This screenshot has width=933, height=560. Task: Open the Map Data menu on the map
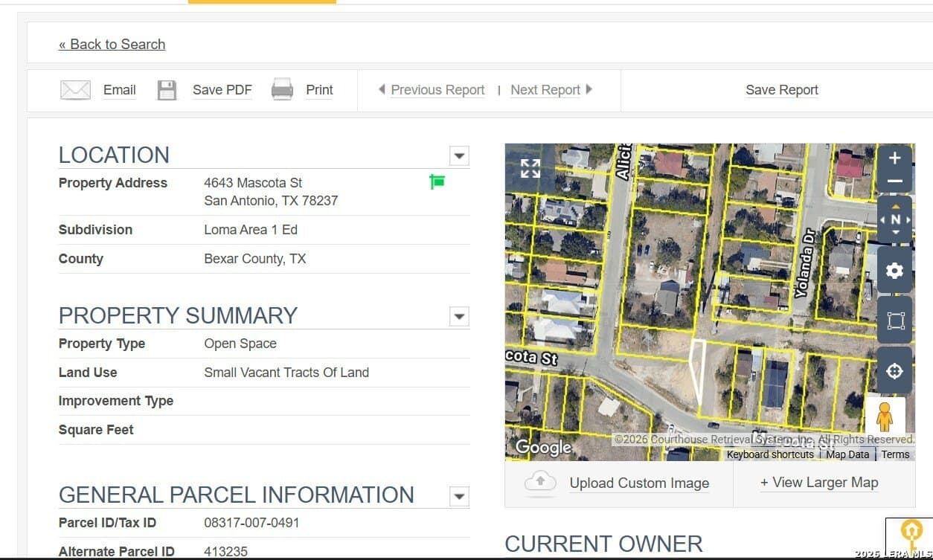click(x=847, y=454)
